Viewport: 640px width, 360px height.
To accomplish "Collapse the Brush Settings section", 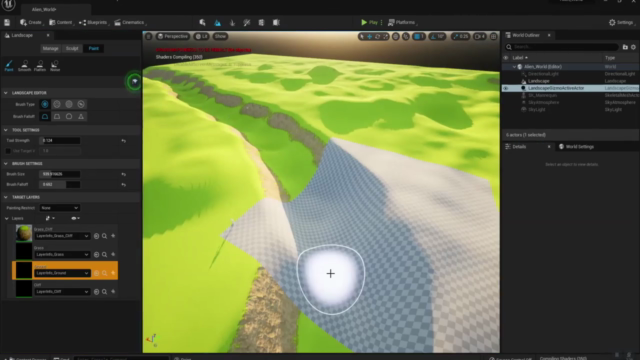I will tap(6, 164).
